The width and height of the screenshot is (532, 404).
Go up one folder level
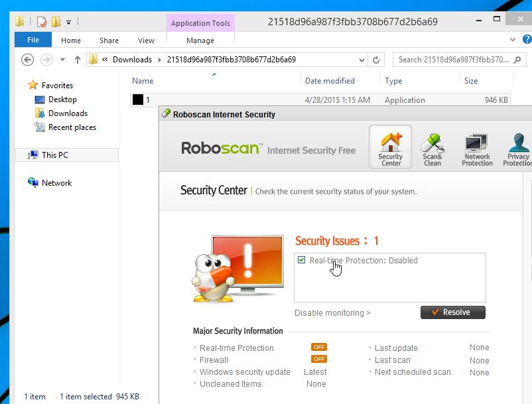[78, 60]
